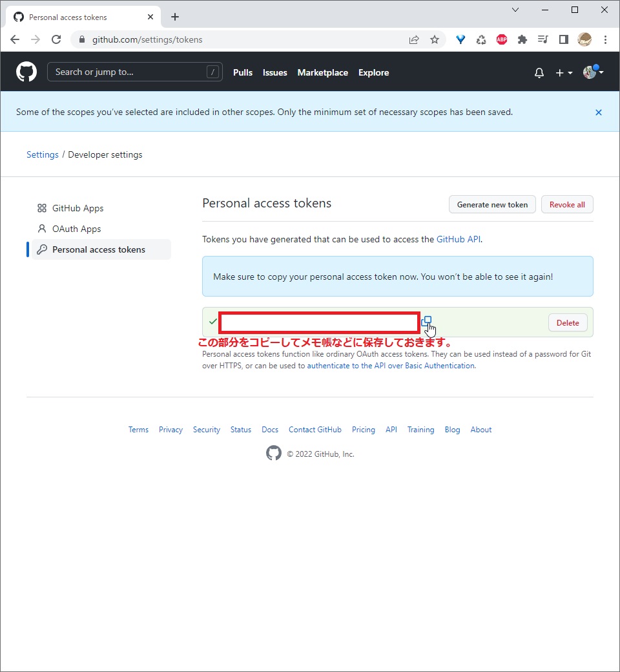620x672 pixels.
Task: Click the GitHub Octocat logo in header
Action: pos(26,72)
